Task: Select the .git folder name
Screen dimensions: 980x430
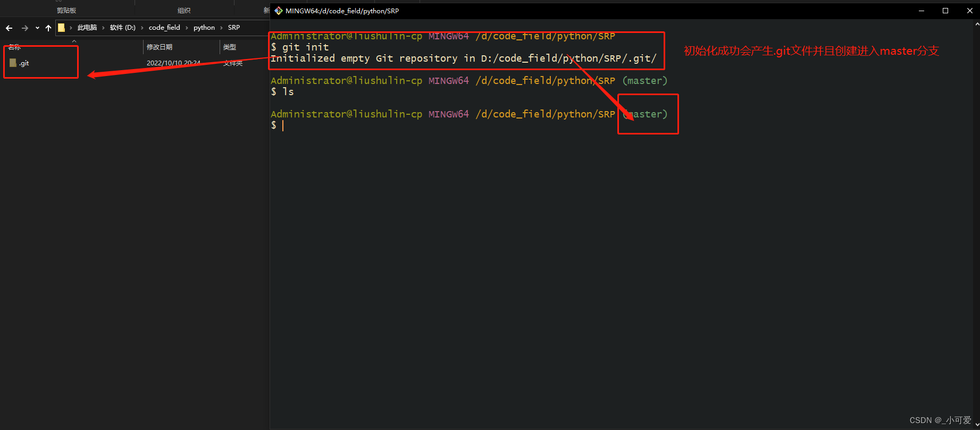Action: point(24,63)
